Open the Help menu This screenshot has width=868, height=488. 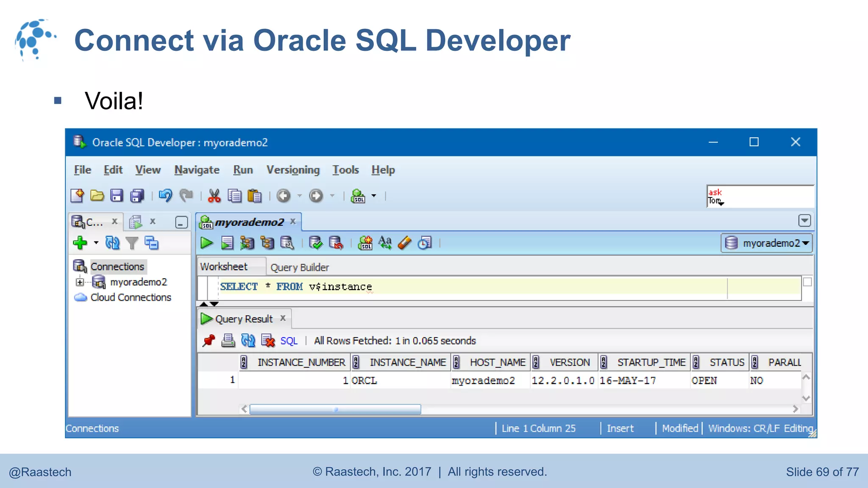[383, 170]
